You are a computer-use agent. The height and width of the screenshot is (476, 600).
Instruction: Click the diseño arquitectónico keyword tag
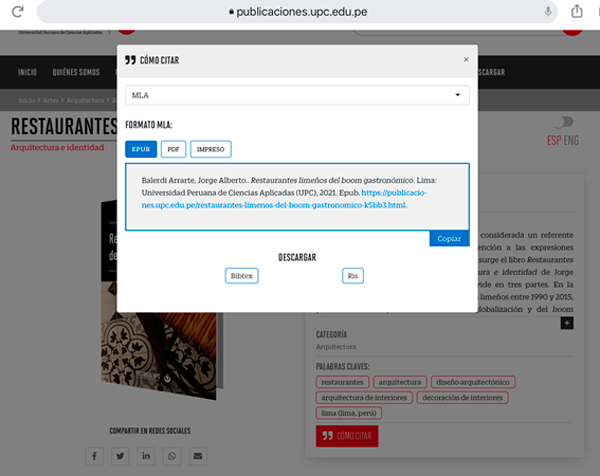[x=473, y=382]
